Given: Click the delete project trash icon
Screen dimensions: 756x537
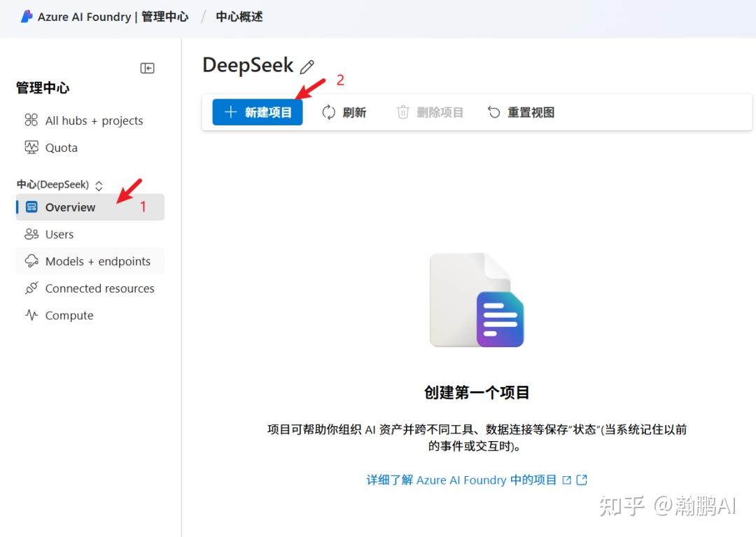Looking at the screenshot, I should tap(403, 112).
